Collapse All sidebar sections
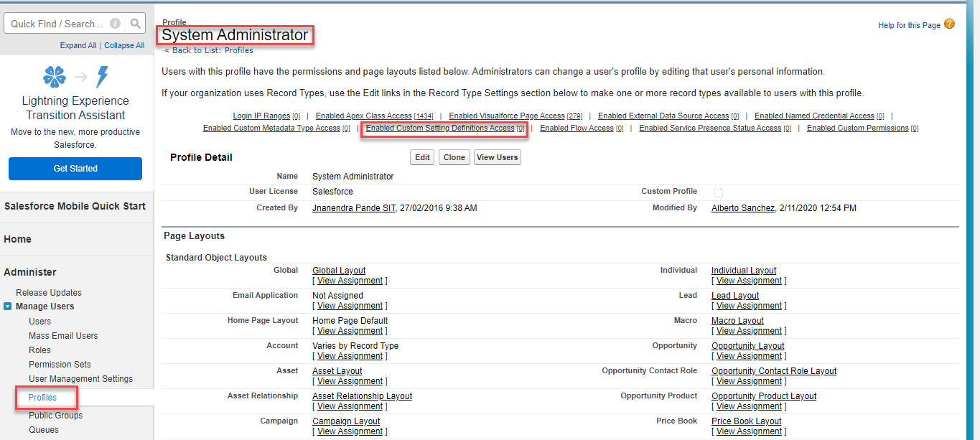Screen dimensions: 980x440 click(x=124, y=45)
